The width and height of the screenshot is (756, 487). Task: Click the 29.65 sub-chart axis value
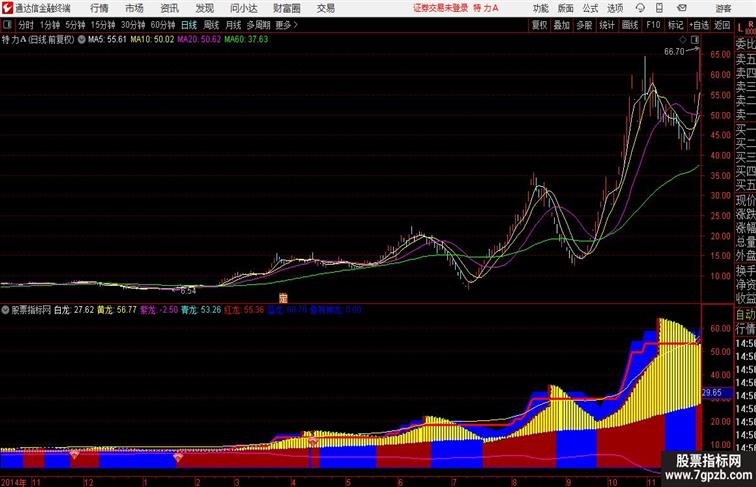(712, 393)
